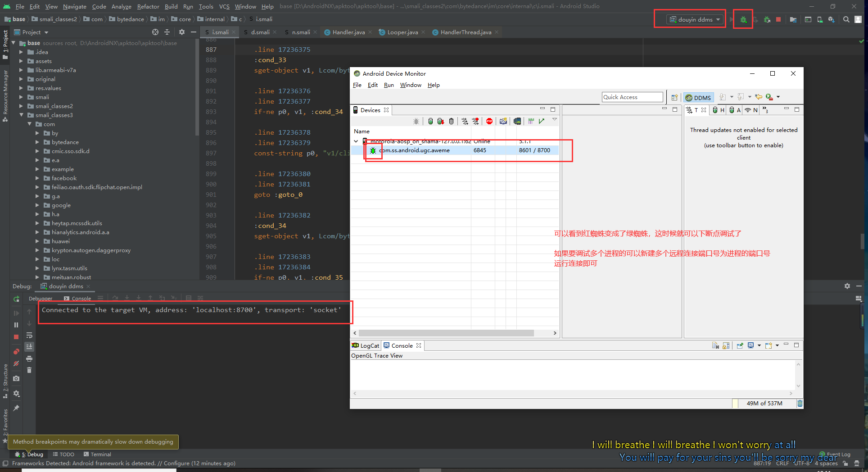Take a screen capture with the camera icon in Devices
This screenshot has width=868, height=472.
click(x=503, y=121)
